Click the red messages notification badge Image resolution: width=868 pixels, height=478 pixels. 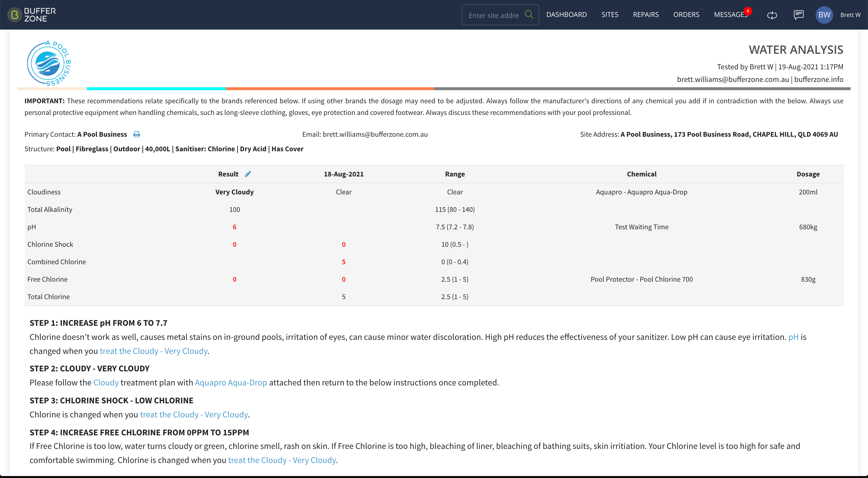pos(748,11)
